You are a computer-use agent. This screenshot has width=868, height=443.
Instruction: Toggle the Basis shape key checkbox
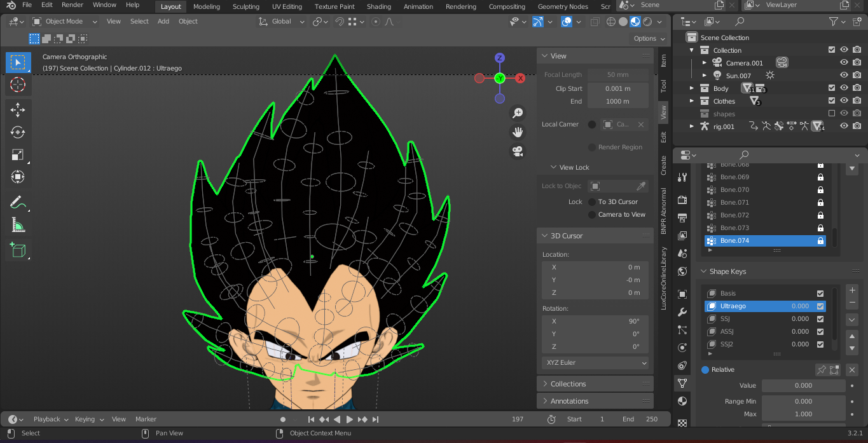click(x=820, y=294)
